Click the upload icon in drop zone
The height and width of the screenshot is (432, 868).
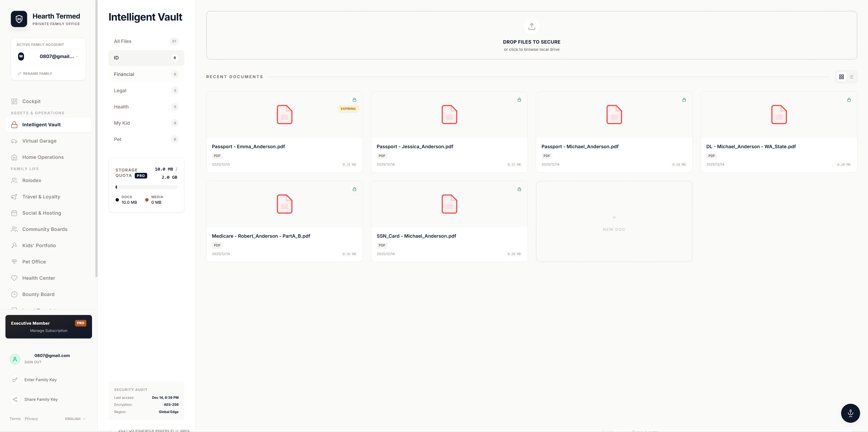(531, 26)
